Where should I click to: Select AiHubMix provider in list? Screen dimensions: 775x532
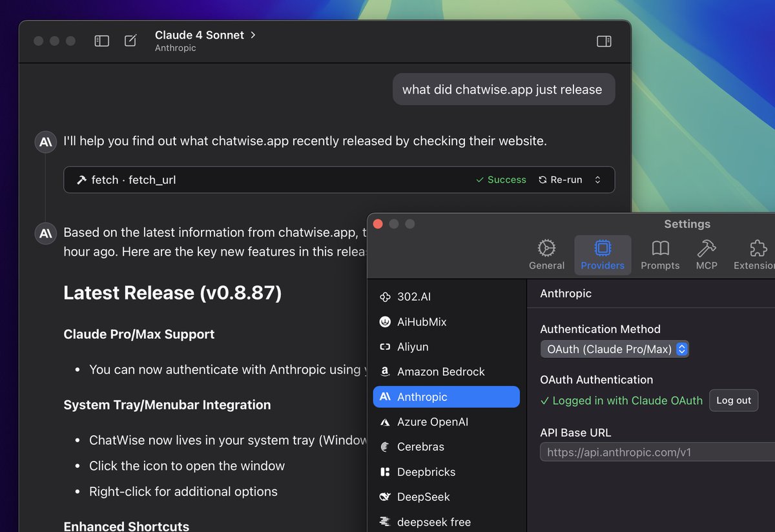tap(446, 322)
